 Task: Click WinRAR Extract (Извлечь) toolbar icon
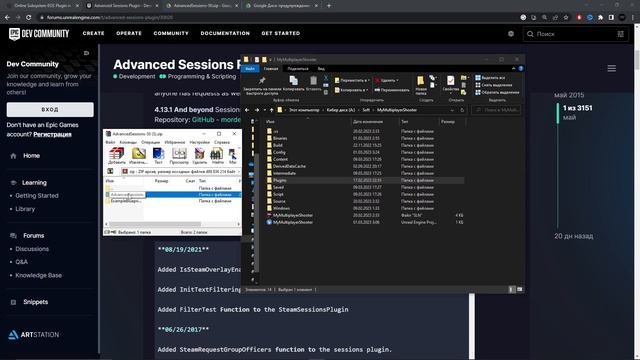(138, 155)
